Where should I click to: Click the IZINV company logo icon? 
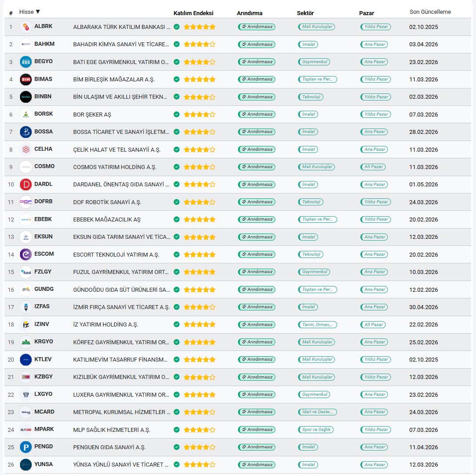pyautogui.click(x=26, y=325)
